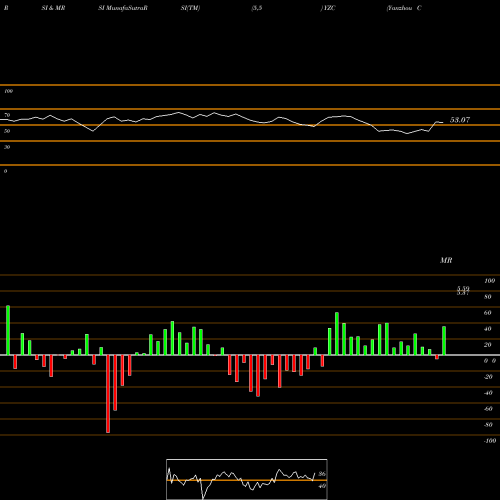500x500 pixels.
Task: Click the 'SI(TM)' header label
Action: click(x=190, y=8)
